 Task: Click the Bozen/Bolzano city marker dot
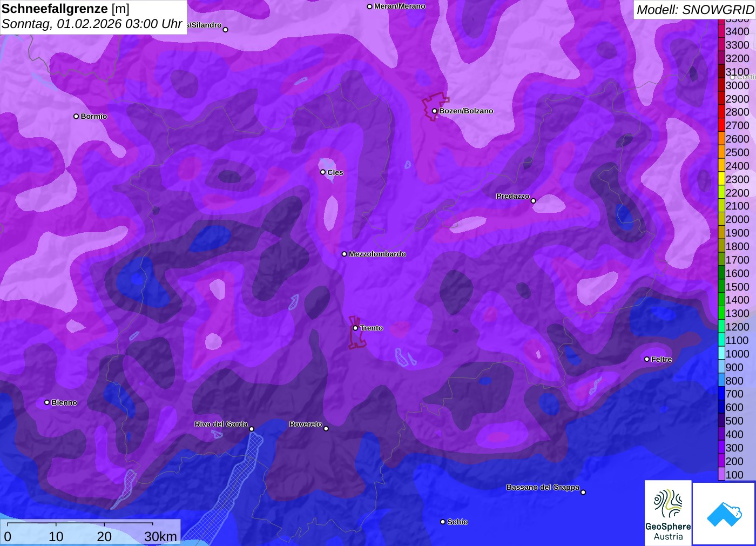point(435,111)
